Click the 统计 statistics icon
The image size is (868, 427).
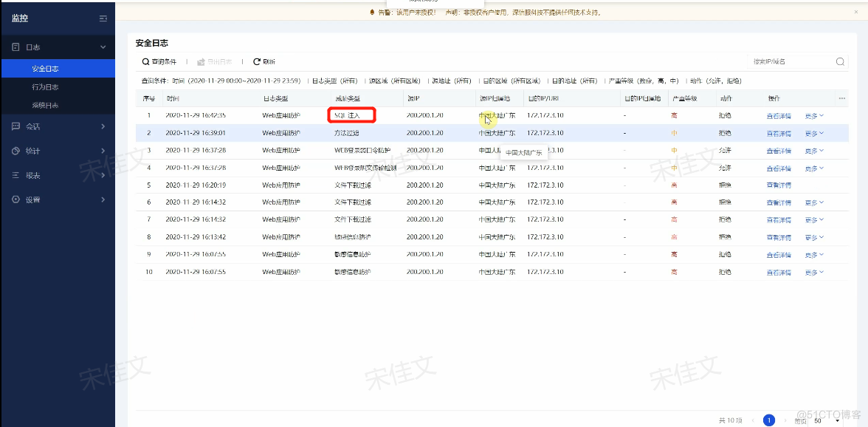tap(16, 151)
